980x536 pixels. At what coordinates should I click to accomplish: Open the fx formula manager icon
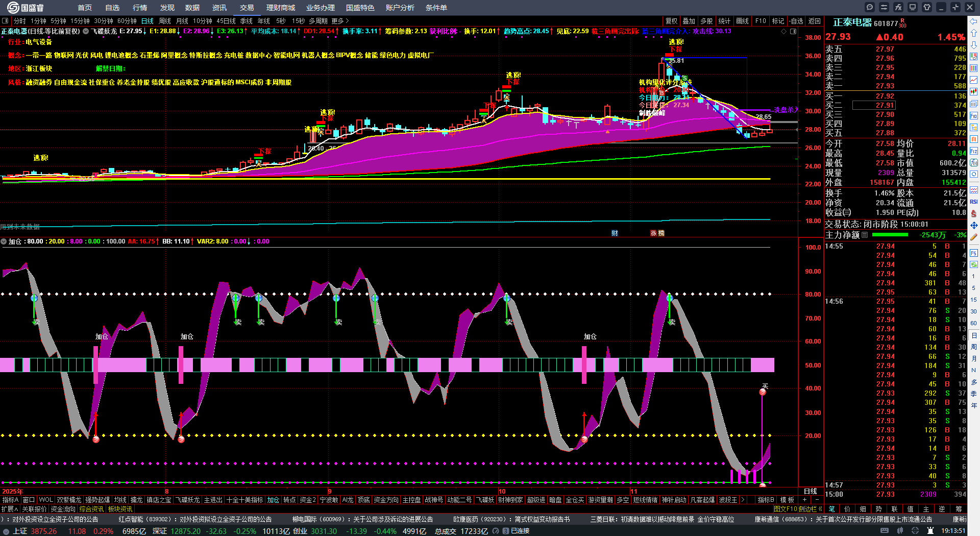point(898,7)
